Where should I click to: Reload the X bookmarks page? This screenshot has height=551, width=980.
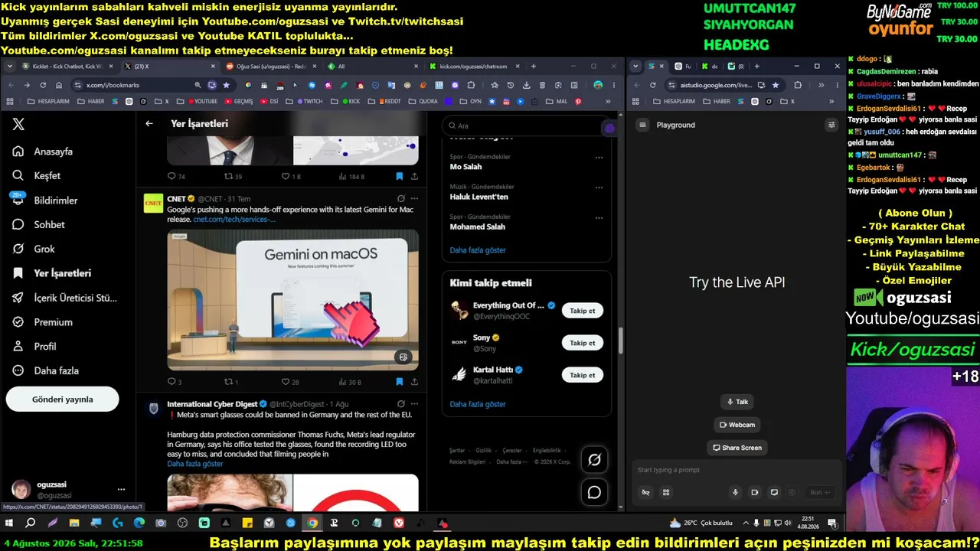[x=43, y=85]
